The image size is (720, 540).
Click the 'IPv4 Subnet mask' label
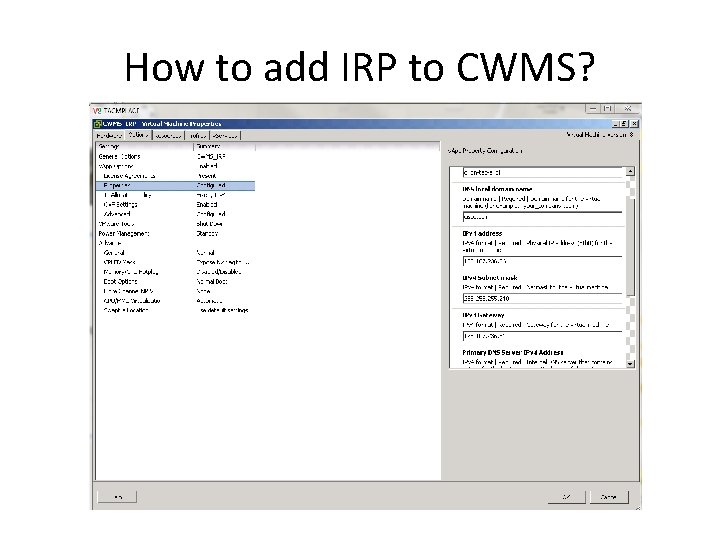pyautogui.click(x=490, y=278)
